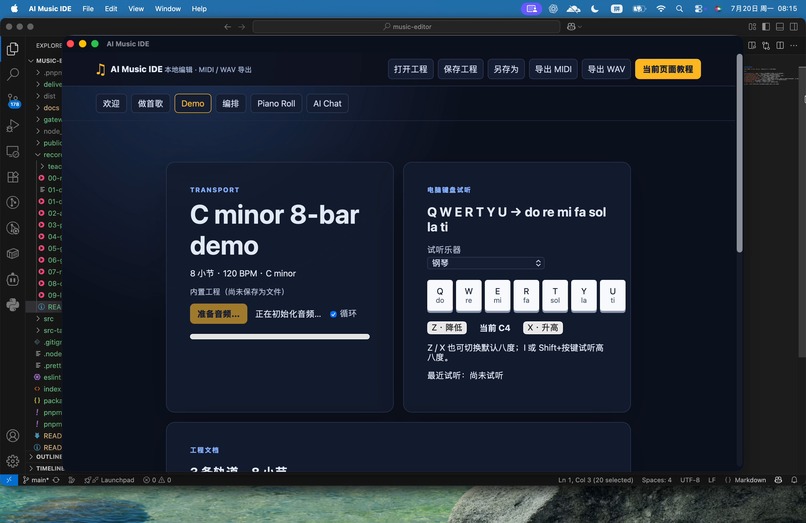This screenshot has width=806, height=523.
Task: Click the sync changes icon beside main branch
Action: 56,480
